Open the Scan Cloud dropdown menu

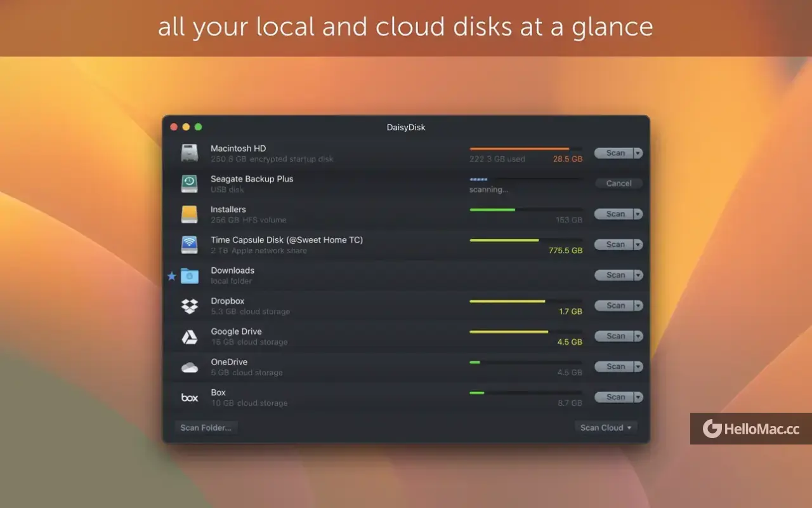click(606, 427)
